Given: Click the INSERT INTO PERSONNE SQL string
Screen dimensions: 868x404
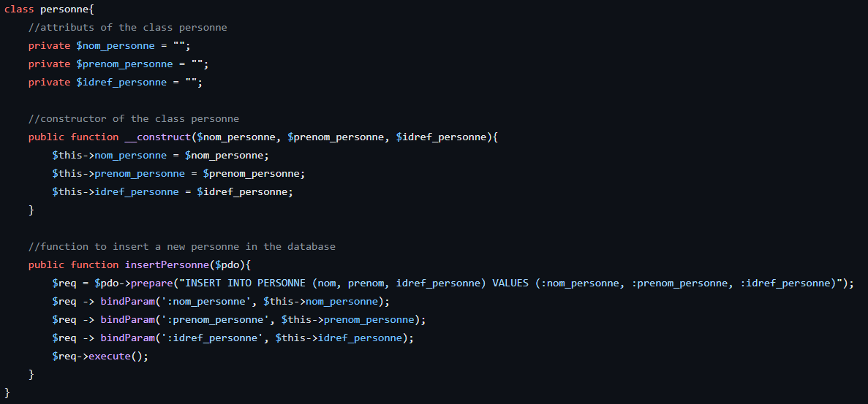Looking at the screenshot, I should click(x=510, y=283).
